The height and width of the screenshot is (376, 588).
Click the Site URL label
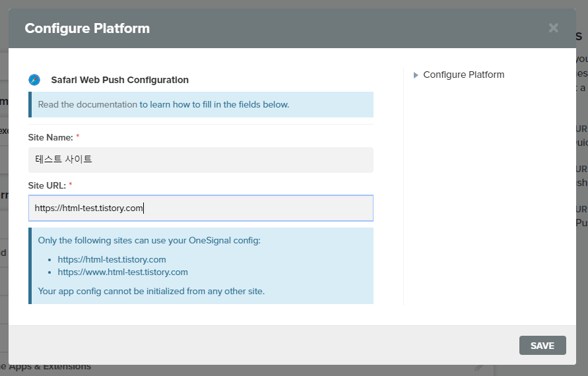point(47,185)
